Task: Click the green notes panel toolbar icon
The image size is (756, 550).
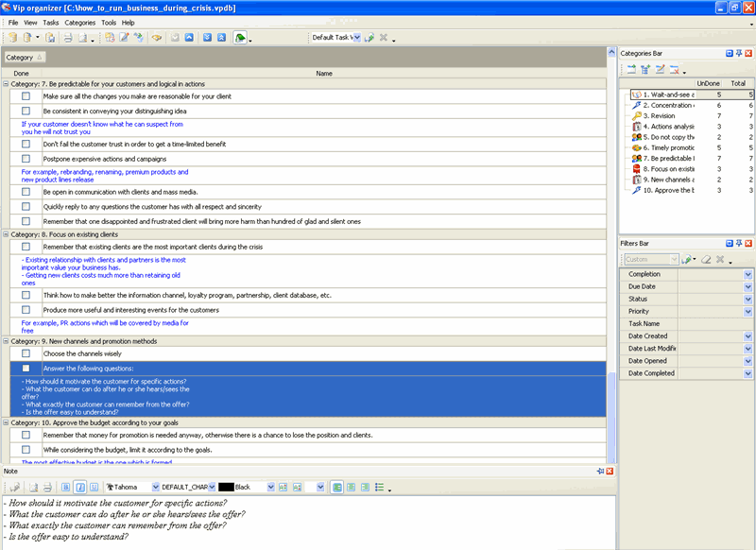Action: click(240, 38)
